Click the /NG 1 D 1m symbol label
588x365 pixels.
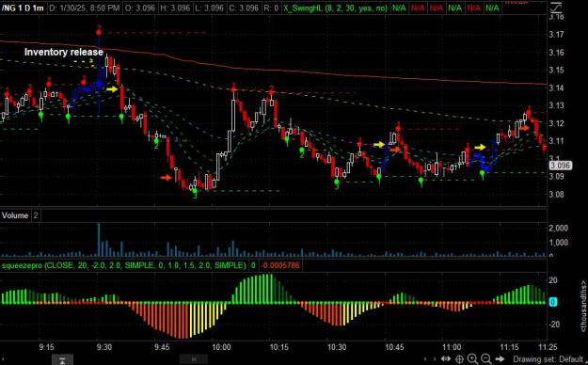23,8
